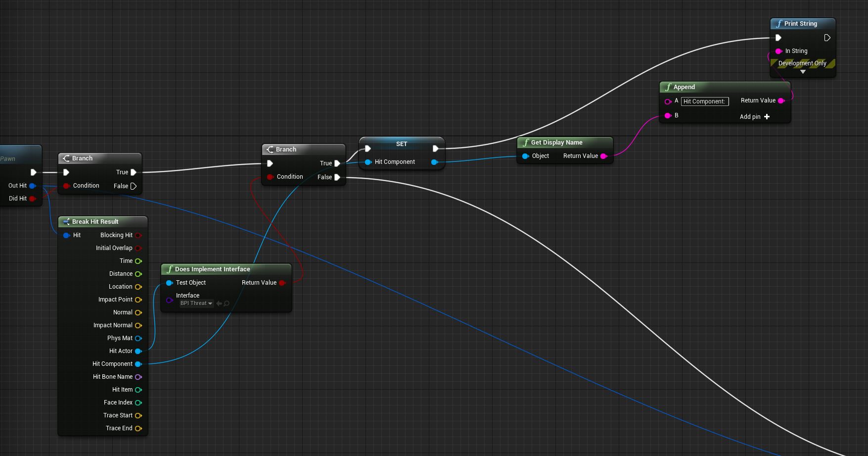
Task: Select the Does Implement Interface node title
Action: pyautogui.click(x=213, y=269)
